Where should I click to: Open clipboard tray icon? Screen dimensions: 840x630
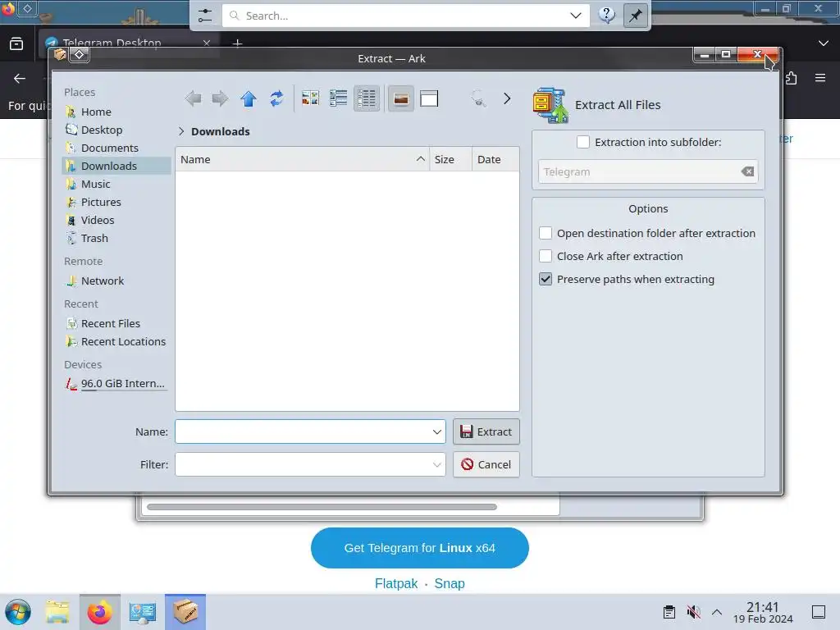669,612
